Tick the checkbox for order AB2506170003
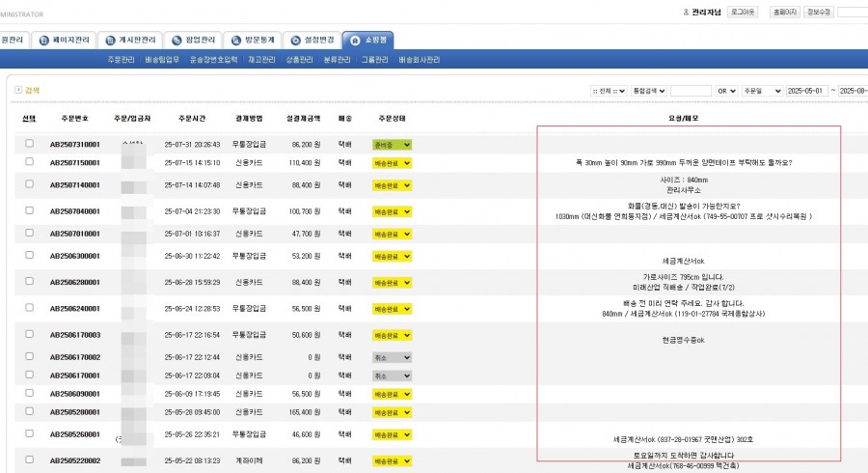The width and height of the screenshot is (868, 473). (29, 334)
